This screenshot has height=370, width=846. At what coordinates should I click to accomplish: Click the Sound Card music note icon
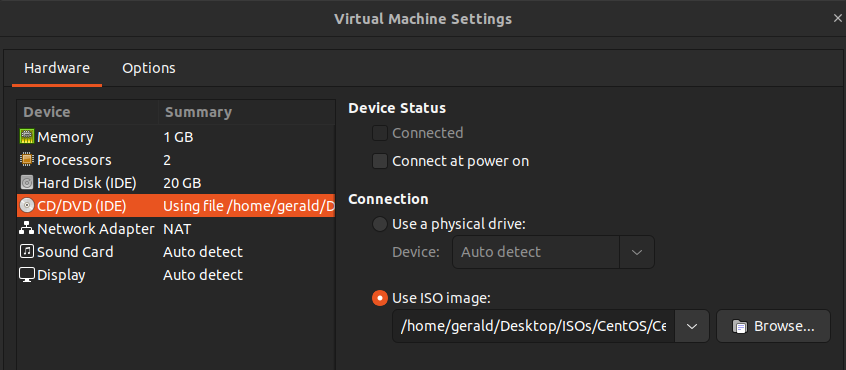[x=27, y=252]
